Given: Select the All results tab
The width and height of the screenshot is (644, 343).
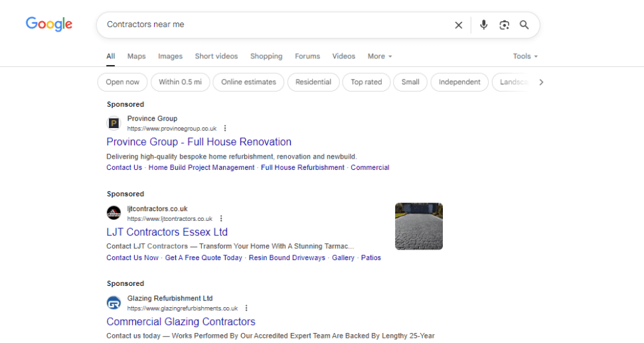Looking at the screenshot, I should click(110, 56).
